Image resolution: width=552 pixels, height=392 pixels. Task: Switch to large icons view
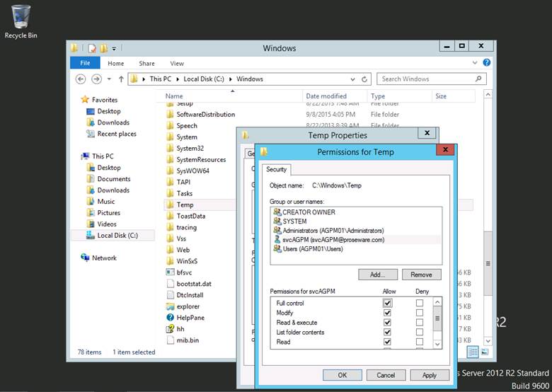[485, 352]
